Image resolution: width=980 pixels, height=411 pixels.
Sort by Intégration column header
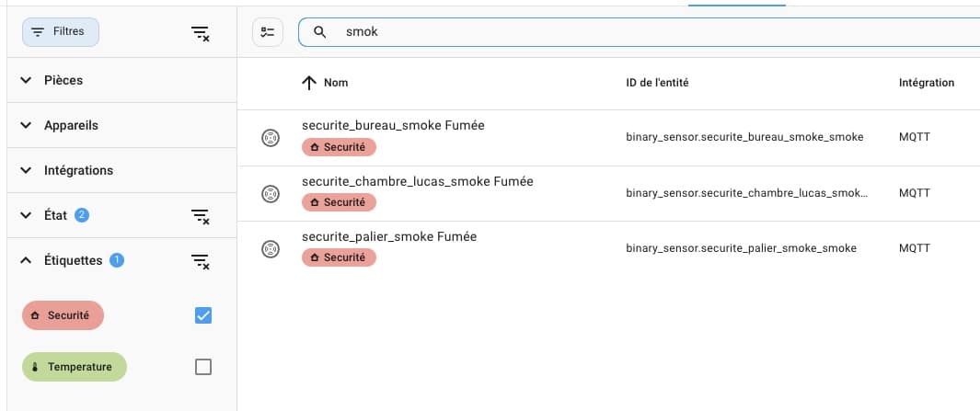pyautogui.click(x=927, y=83)
